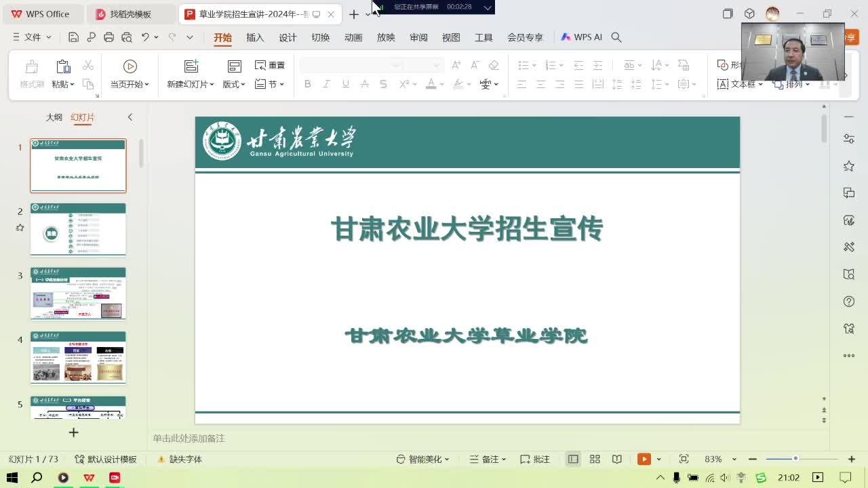The height and width of the screenshot is (488, 868).
Task: Start slideshow from current slide icon
Action: 130,66
